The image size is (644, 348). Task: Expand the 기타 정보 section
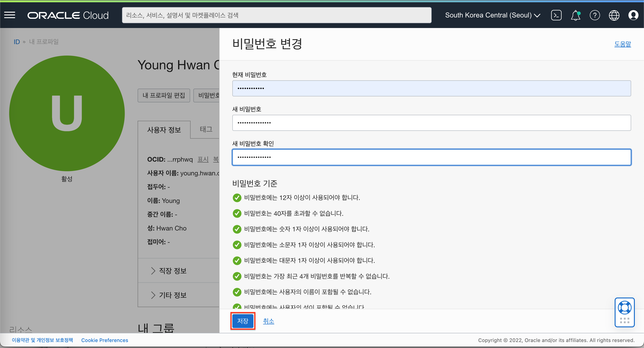coord(169,295)
